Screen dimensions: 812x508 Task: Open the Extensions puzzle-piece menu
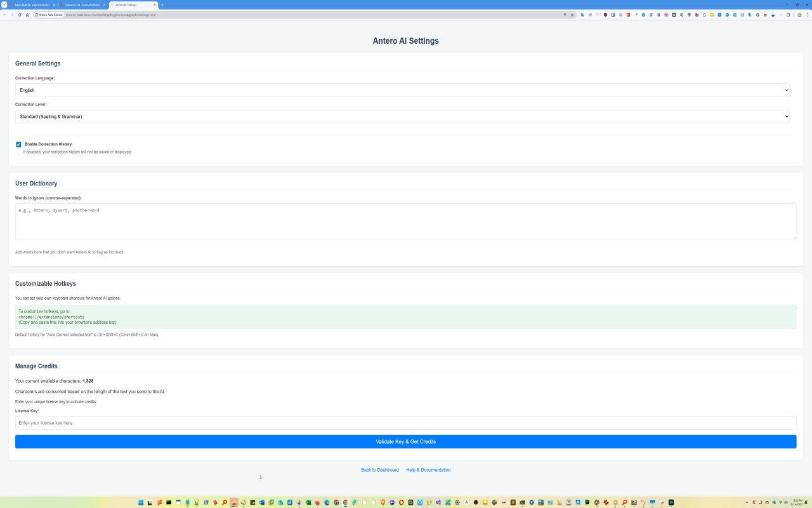[x=788, y=15]
